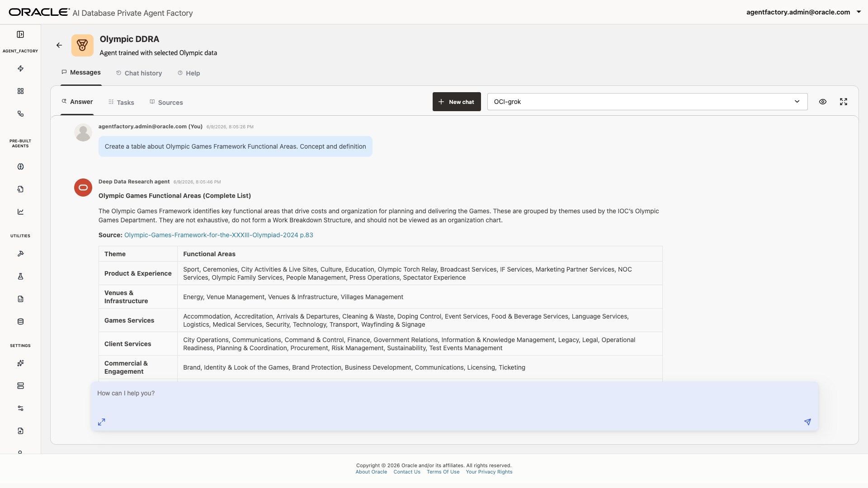The image size is (868, 488).
Task: Open the database cylinder icon under Utilities
Action: (x=20, y=322)
